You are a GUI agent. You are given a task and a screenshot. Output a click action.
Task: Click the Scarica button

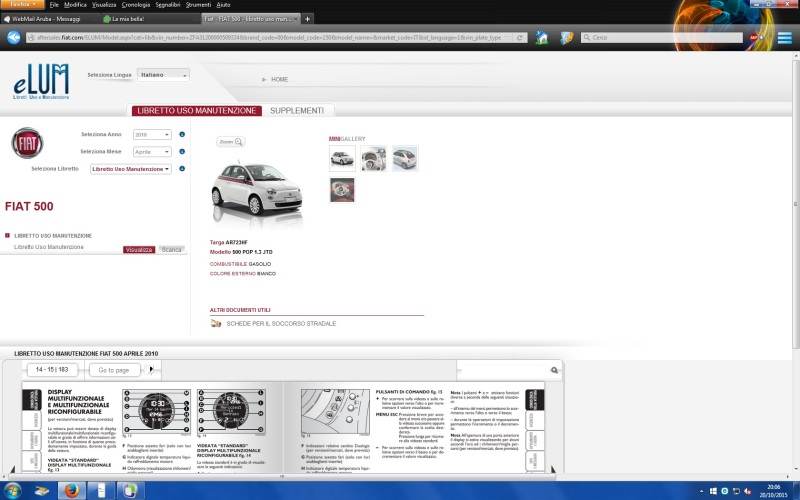click(x=171, y=249)
